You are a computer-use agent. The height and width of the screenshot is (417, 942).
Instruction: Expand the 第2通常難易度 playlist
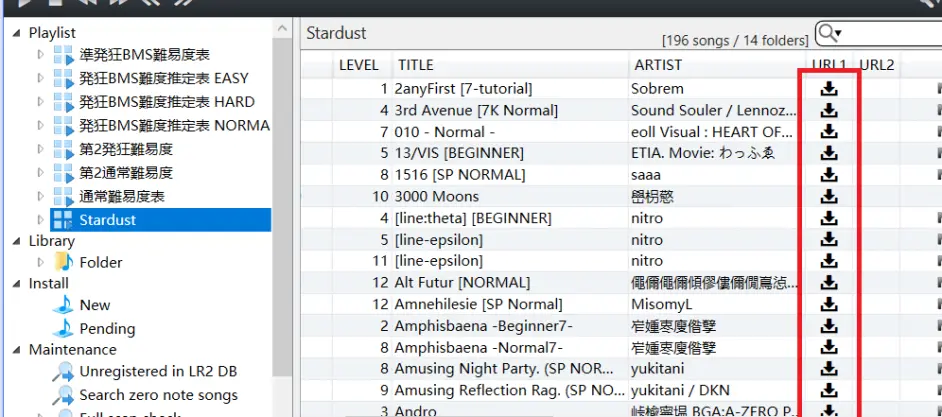[40, 173]
